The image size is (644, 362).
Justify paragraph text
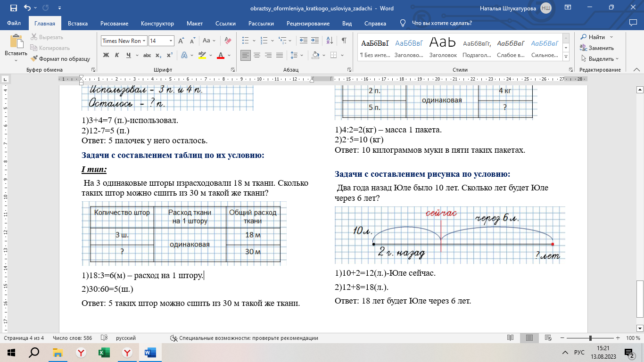(x=280, y=55)
